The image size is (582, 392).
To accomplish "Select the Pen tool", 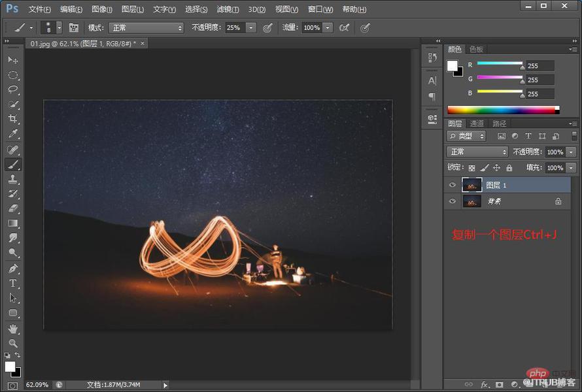I will point(12,269).
